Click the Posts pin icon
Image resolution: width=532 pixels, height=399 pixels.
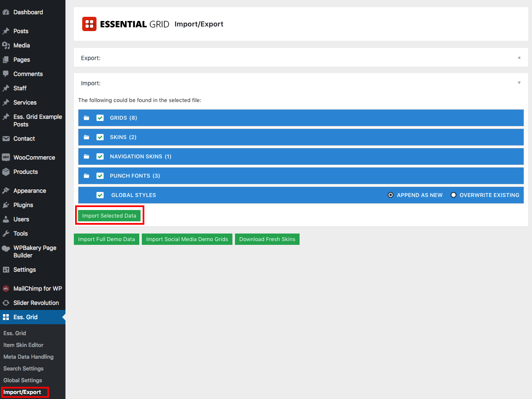click(x=6, y=31)
